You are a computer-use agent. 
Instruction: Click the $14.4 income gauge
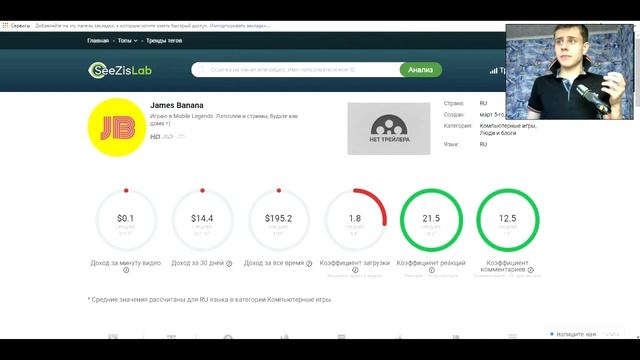click(x=202, y=220)
